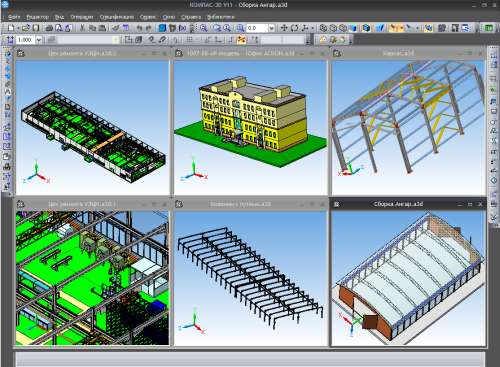Open the Операции menu
Viewport: 500px width, 367px height.
click(82, 17)
